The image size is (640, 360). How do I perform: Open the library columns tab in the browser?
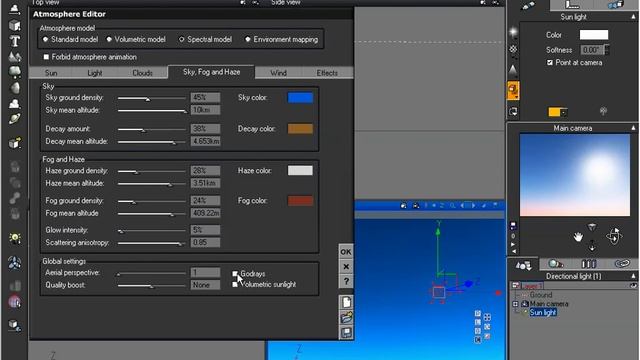tap(589, 264)
